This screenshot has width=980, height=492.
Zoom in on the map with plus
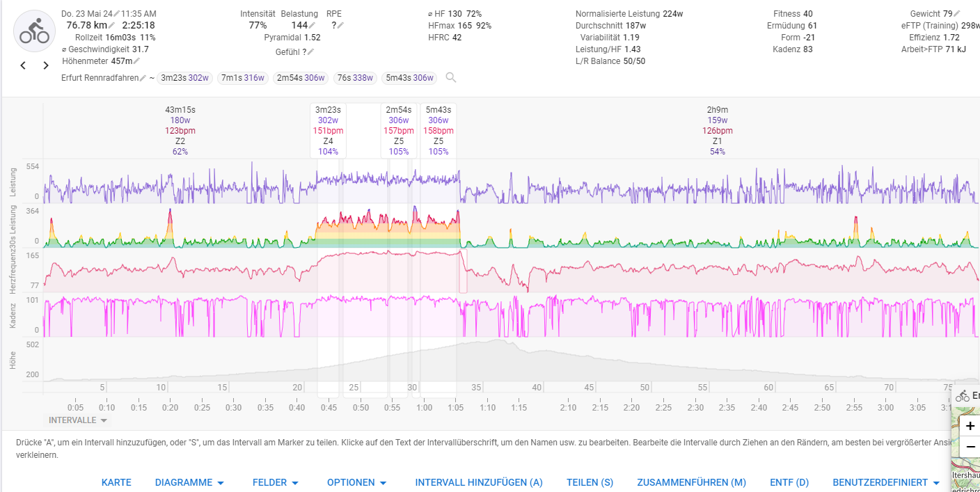pos(970,425)
